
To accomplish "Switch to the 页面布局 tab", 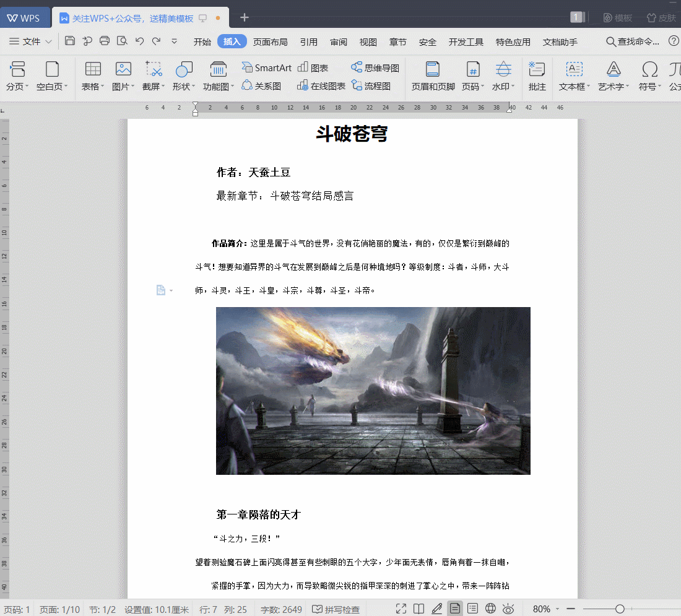I will 271,42.
